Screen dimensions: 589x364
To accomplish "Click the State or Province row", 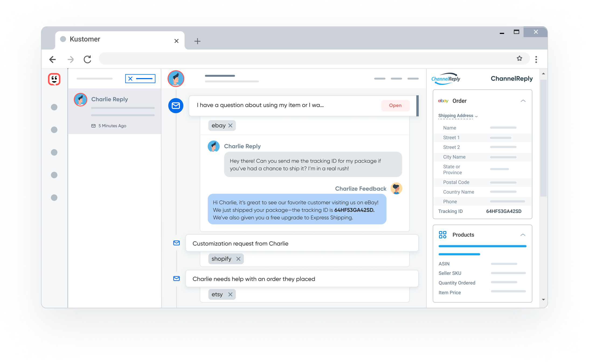I will click(x=482, y=170).
